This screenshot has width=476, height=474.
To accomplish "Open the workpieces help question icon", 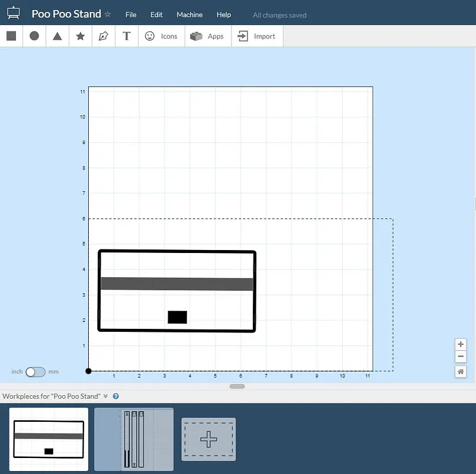I will (x=116, y=396).
